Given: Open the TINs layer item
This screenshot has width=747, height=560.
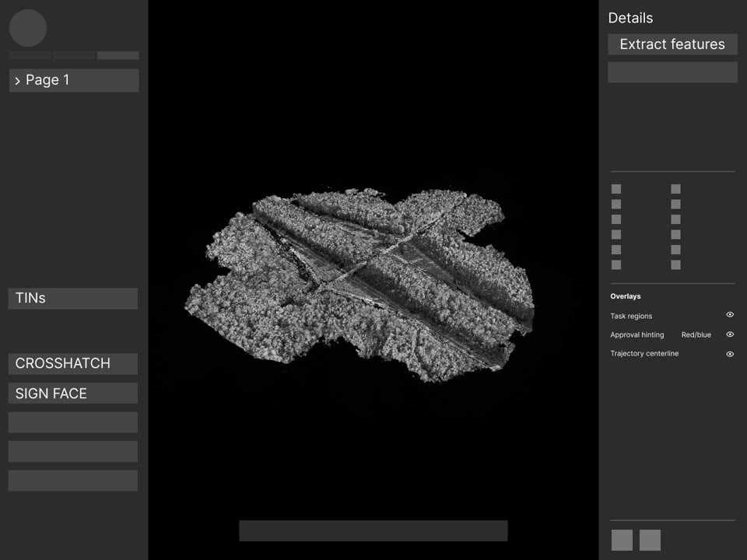Looking at the screenshot, I should (x=73, y=299).
